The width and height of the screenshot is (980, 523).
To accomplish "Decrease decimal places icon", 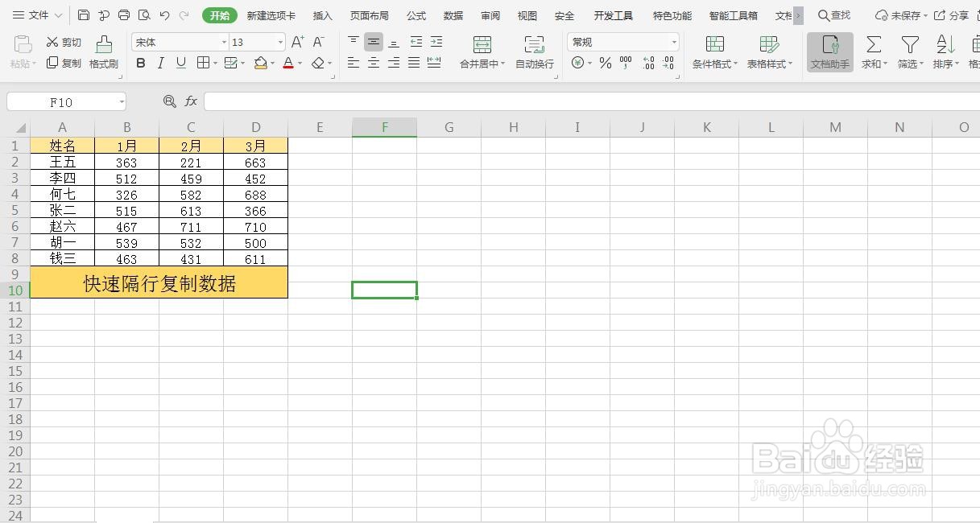I will click(x=668, y=63).
